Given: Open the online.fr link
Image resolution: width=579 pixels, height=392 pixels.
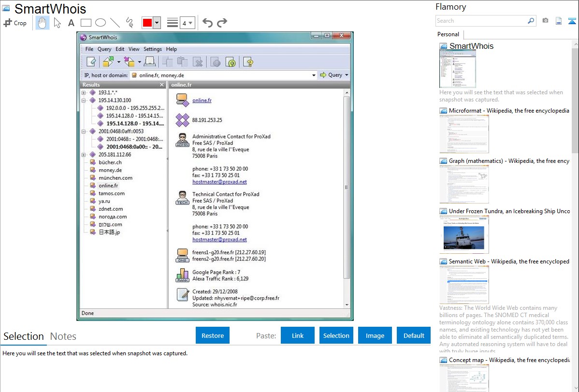Looking at the screenshot, I should pyautogui.click(x=202, y=101).
